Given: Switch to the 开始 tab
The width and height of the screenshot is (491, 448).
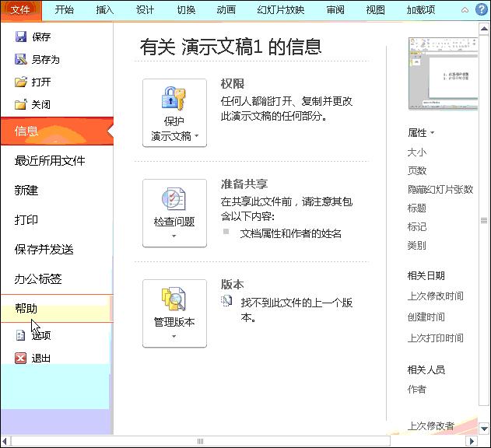Looking at the screenshot, I should pos(65,9).
